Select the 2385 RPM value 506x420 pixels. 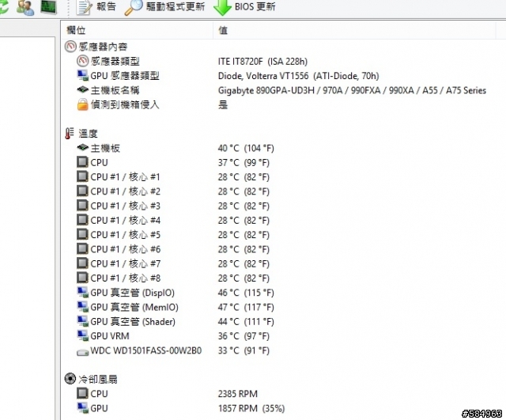pos(238,394)
